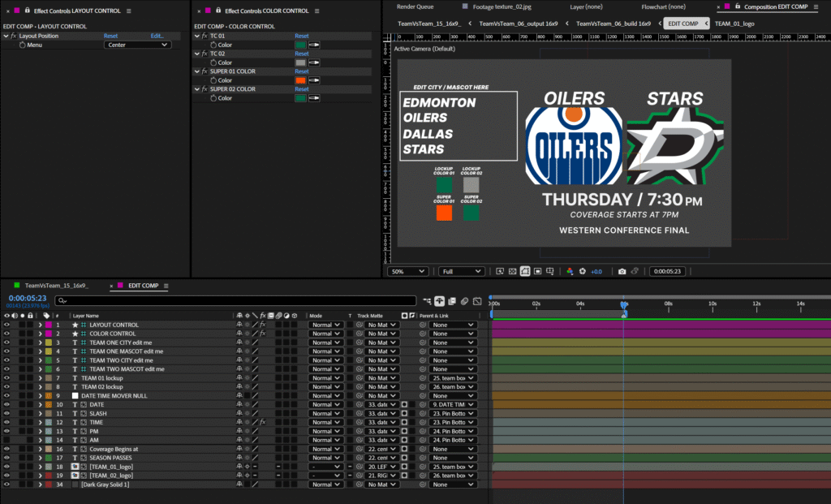Enable Motion Blur icon in timeline header

pyautogui.click(x=465, y=301)
